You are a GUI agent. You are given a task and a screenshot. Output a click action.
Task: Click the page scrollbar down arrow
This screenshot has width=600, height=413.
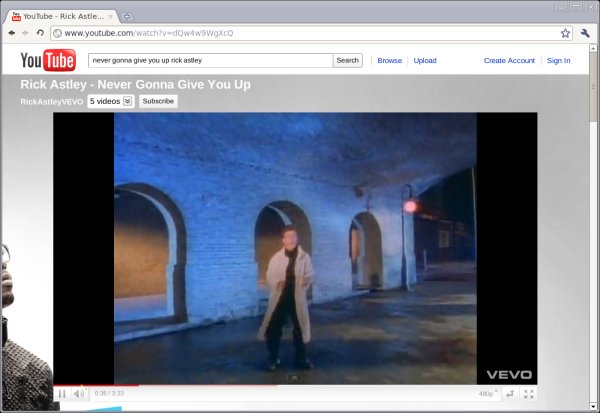(593, 406)
